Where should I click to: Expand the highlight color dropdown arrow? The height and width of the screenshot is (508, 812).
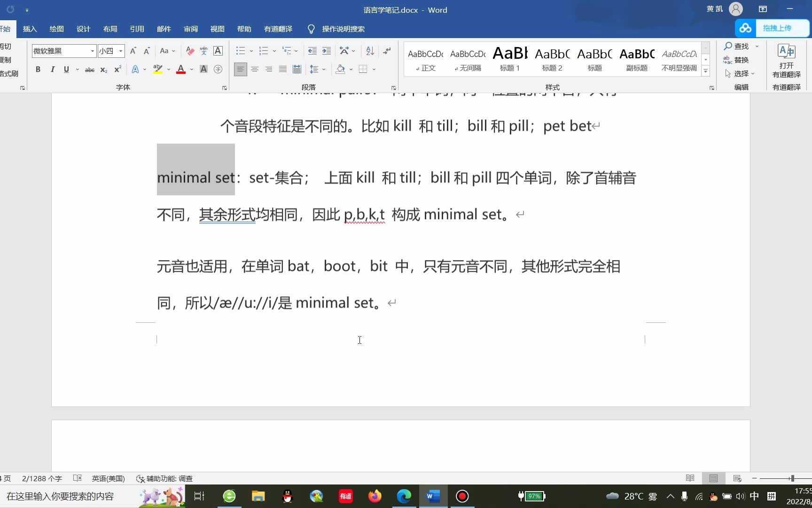tap(169, 70)
